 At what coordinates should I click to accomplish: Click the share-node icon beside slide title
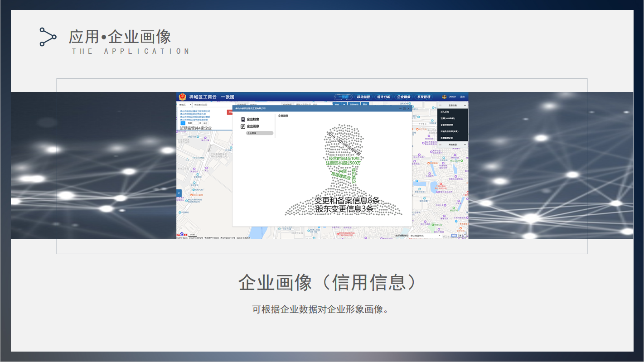click(x=48, y=37)
